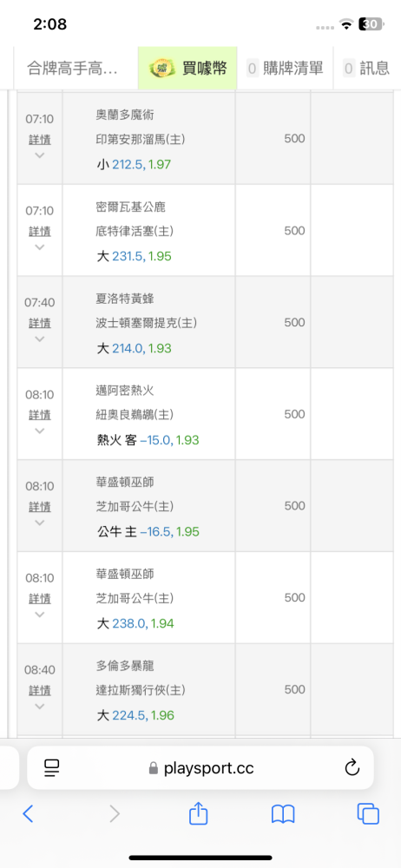Open 詳情 link for 密爾瓦基公鹿 game
This screenshot has width=401, height=868.
tap(40, 231)
